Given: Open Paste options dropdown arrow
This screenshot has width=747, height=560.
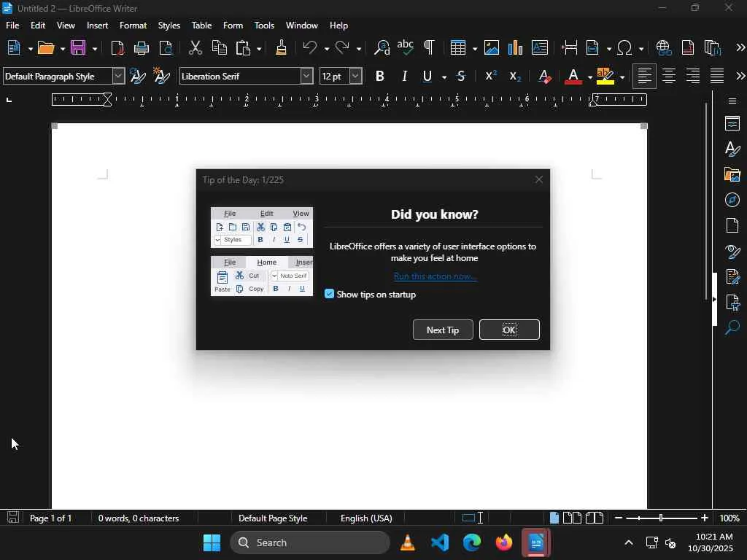Looking at the screenshot, I should tap(259, 49).
